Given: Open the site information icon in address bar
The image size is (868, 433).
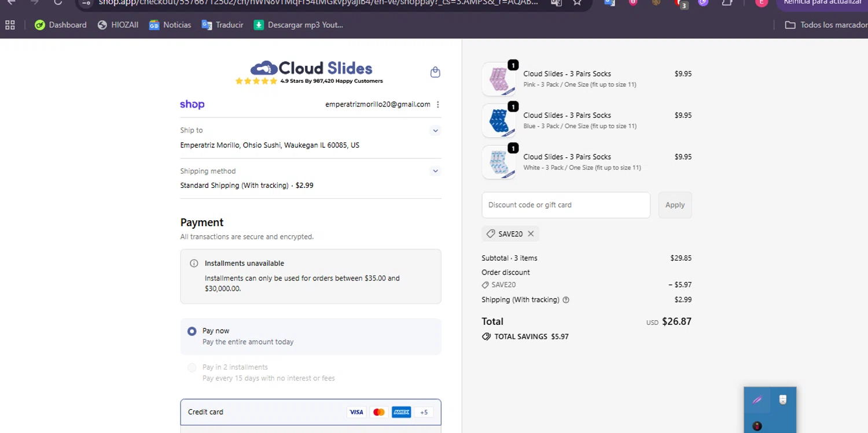Looking at the screenshot, I should click(86, 2).
